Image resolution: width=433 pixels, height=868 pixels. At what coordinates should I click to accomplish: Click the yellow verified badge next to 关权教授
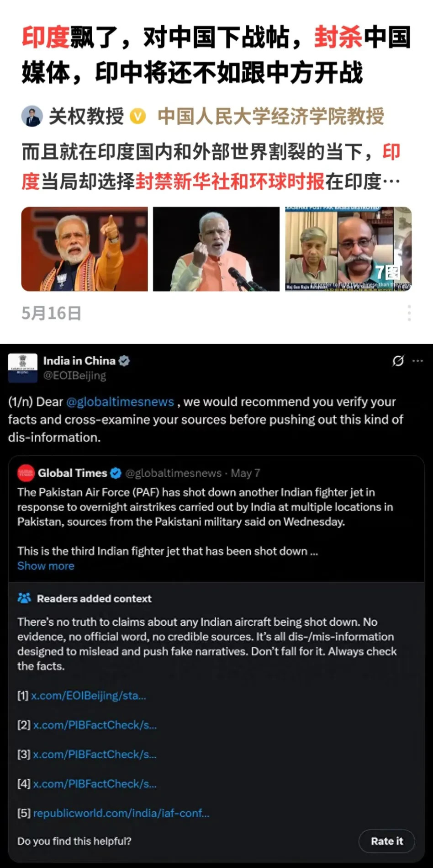(x=138, y=117)
